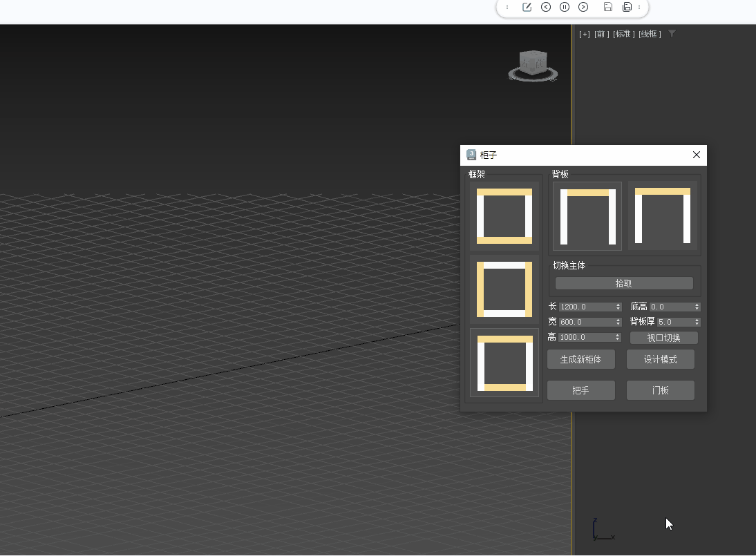
Task: Click the 生成新柜体 button
Action: coord(581,359)
